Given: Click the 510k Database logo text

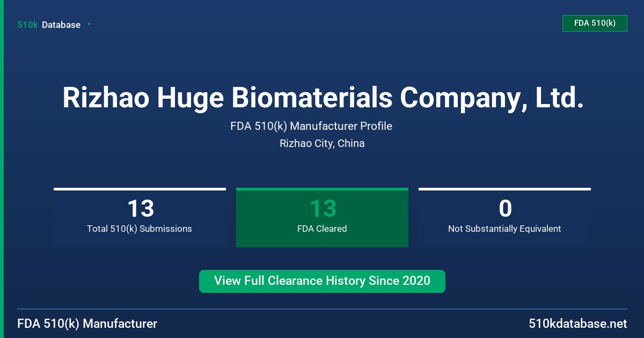Looking at the screenshot, I should click(49, 25).
